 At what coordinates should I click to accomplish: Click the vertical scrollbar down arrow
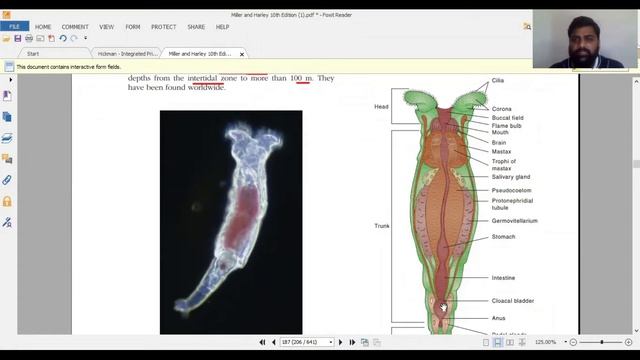[636, 331]
